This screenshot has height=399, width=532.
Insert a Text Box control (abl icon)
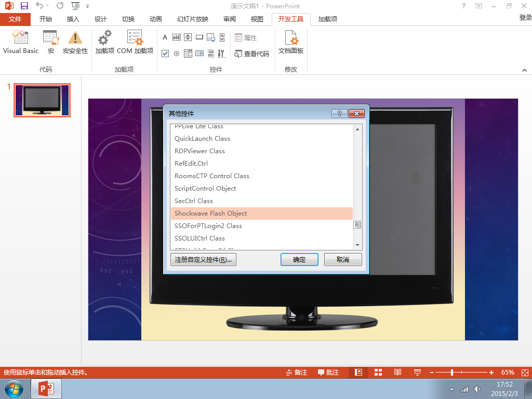point(177,37)
